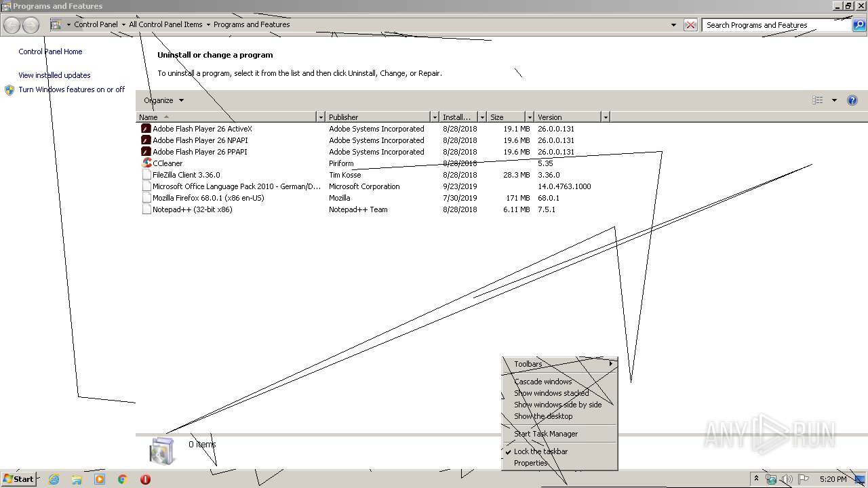
Task: Open Windows Explorer folder on taskbar
Action: coord(77,479)
